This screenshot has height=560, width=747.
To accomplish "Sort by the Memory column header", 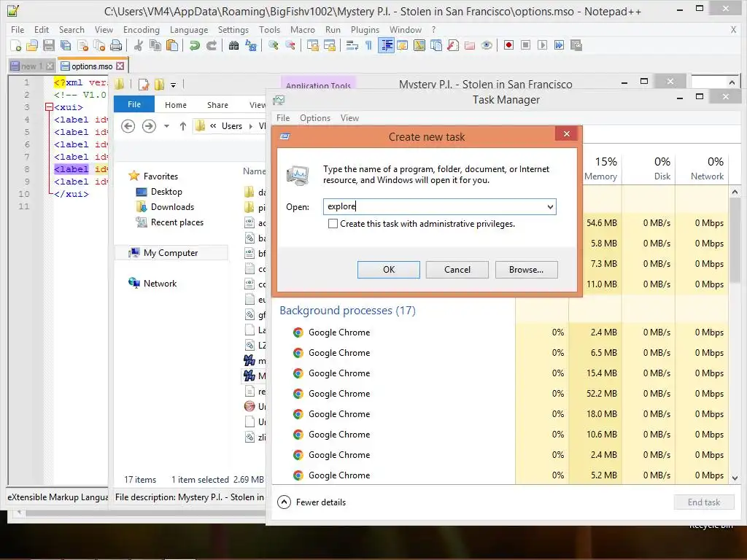I will pyautogui.click(x=600, y=169).
